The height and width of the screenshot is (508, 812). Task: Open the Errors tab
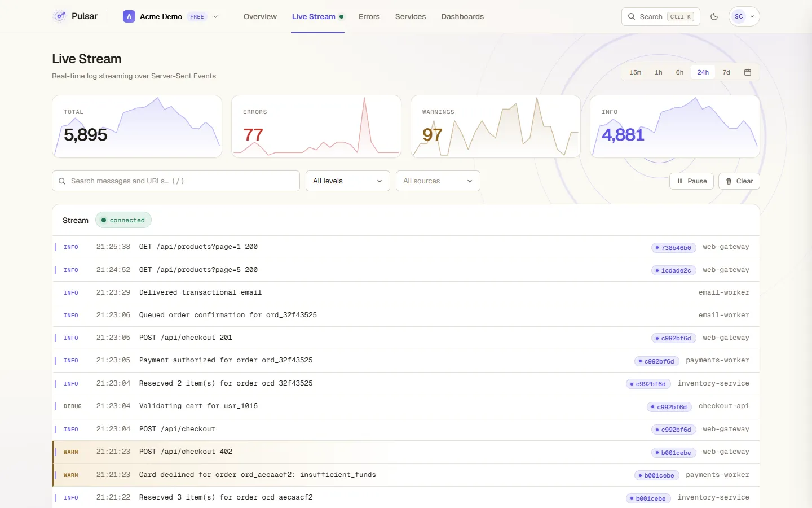click(x=369, y=16)
